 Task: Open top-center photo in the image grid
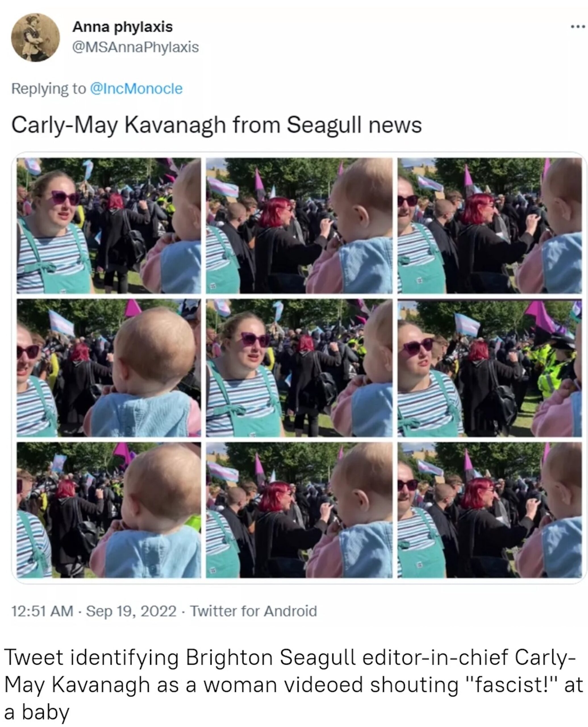299,225
